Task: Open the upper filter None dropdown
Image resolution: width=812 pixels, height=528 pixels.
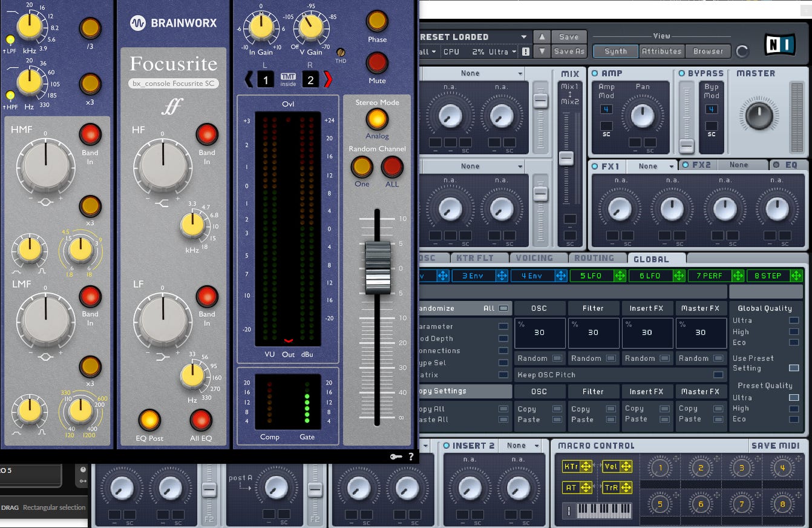Action: click(x=473, y=74)
